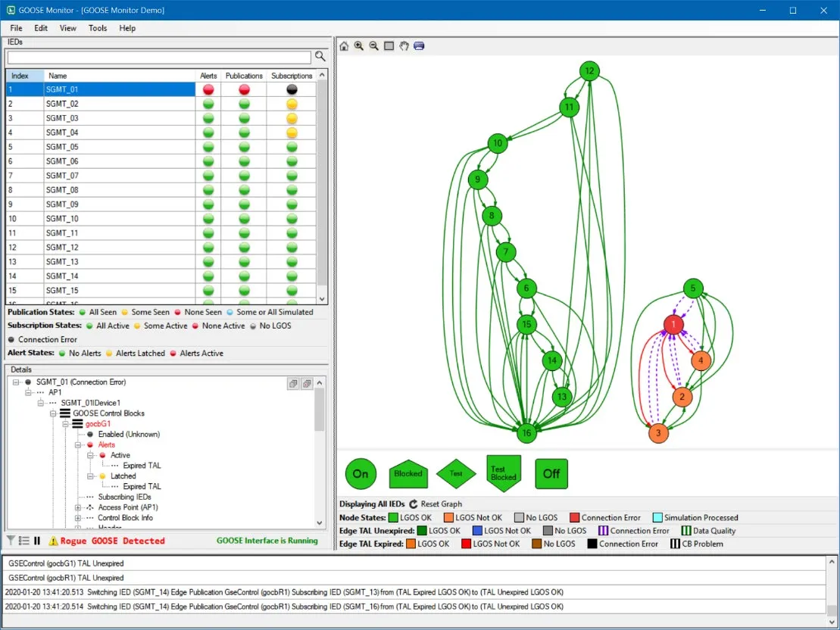Click the IED list vertical scrollbar
Screen dimensions: 840x630
322,187
